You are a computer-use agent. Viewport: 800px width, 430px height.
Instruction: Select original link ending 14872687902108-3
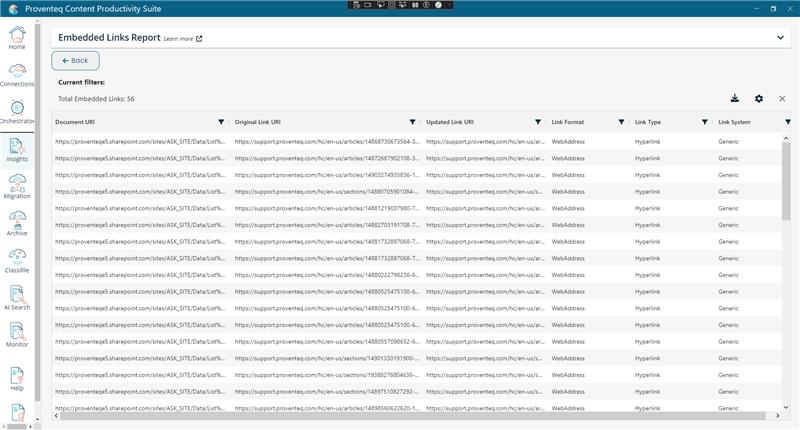click(327, 159)
